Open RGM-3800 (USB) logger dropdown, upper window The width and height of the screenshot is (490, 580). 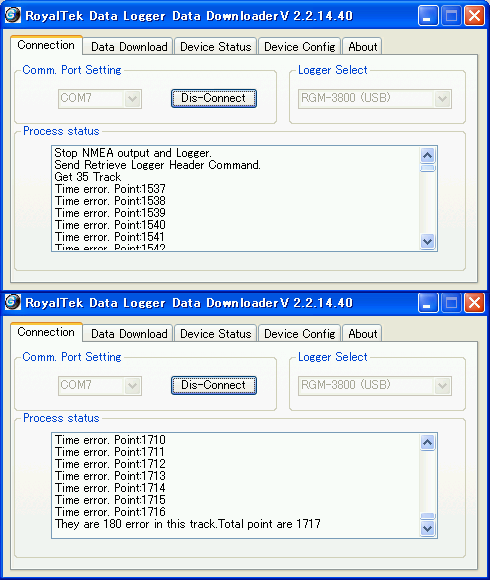point(442,99)
